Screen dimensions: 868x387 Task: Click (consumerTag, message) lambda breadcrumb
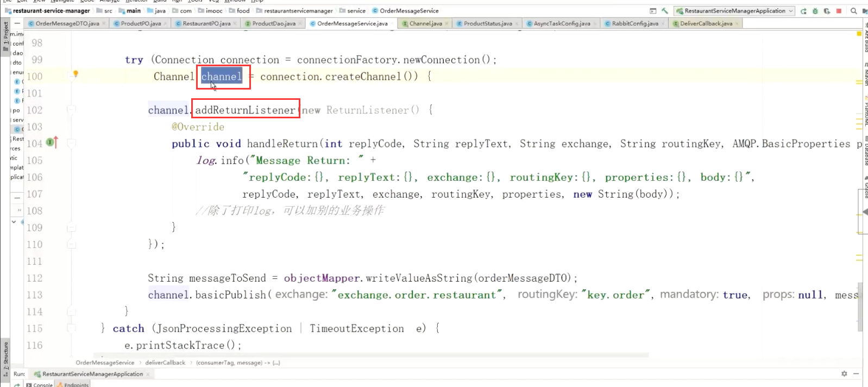point(238,363)
